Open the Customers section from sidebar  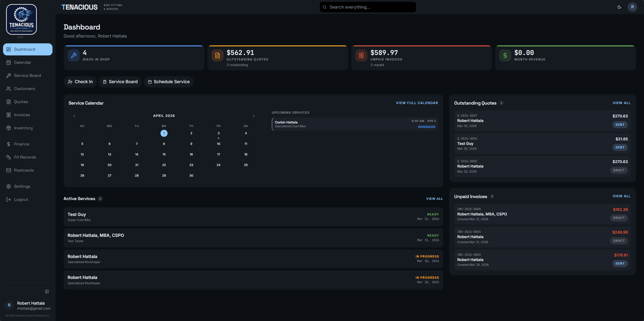click(x=8, y=88)
